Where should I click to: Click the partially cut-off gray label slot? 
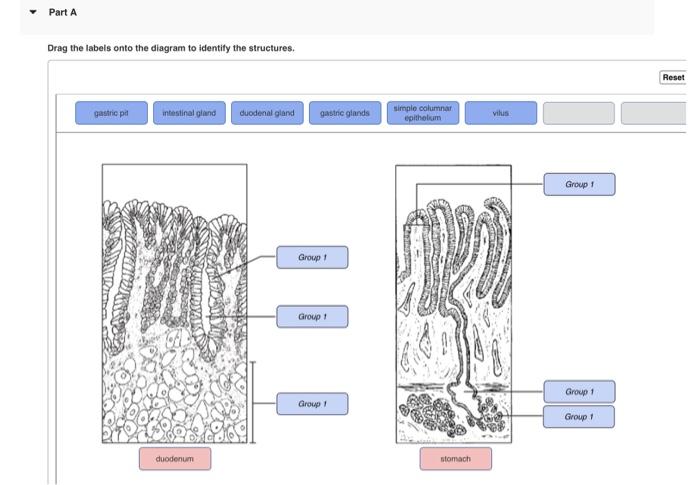[654, 113]
